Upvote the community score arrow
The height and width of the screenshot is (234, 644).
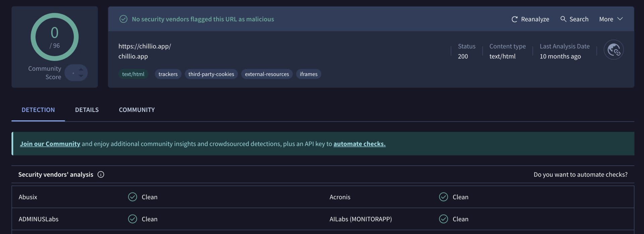click(x=81, y=69)
